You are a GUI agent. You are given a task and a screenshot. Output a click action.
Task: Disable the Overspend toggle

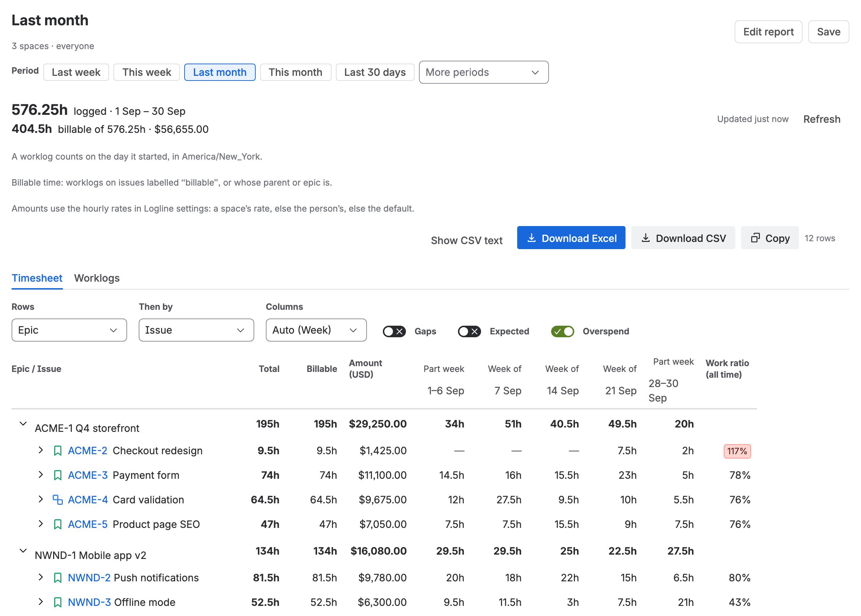562,331
